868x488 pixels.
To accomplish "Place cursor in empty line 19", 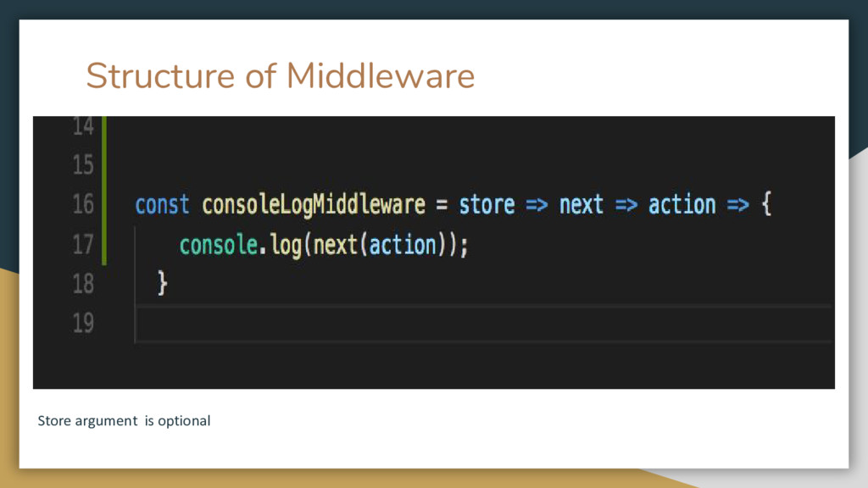I will [x=484, y=324].
